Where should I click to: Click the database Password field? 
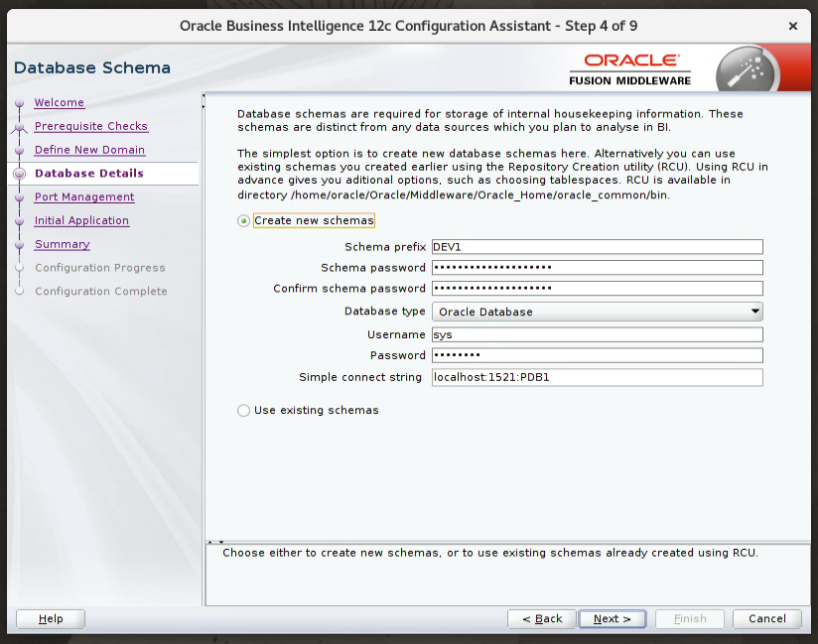pos(598,355)
